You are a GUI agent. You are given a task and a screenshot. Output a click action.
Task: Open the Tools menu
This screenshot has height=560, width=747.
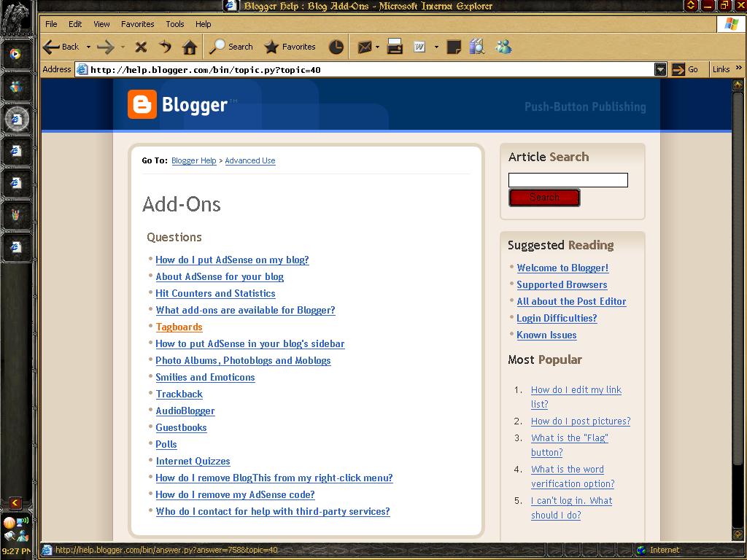click(x=175, y=24)
